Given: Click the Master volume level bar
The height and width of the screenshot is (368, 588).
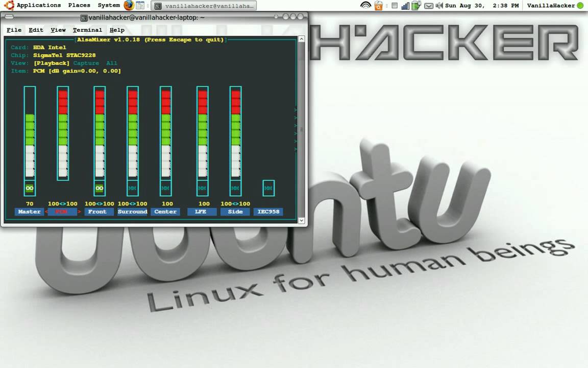Looking at the screenshot, I should (x=30, y=133).
